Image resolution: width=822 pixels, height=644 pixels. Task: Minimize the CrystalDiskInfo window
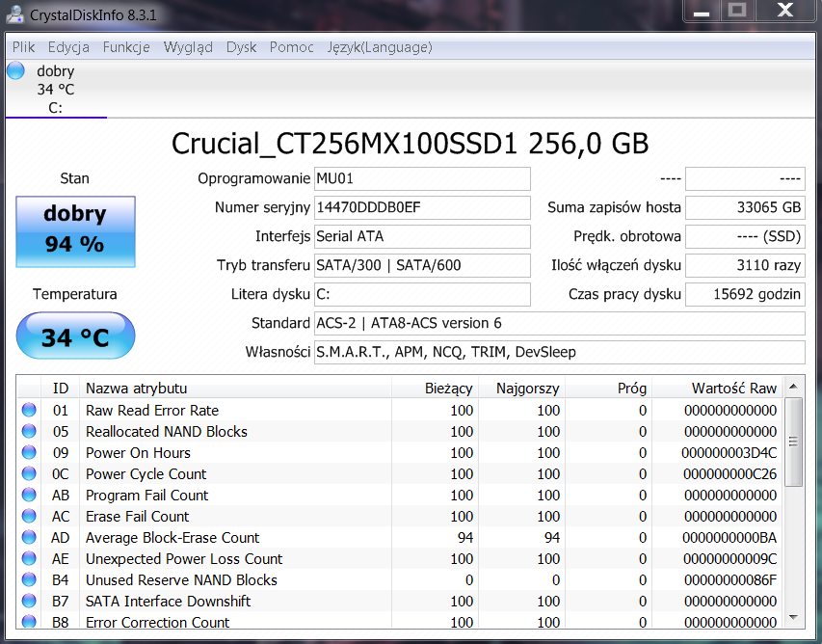click(x=701, y=11)
